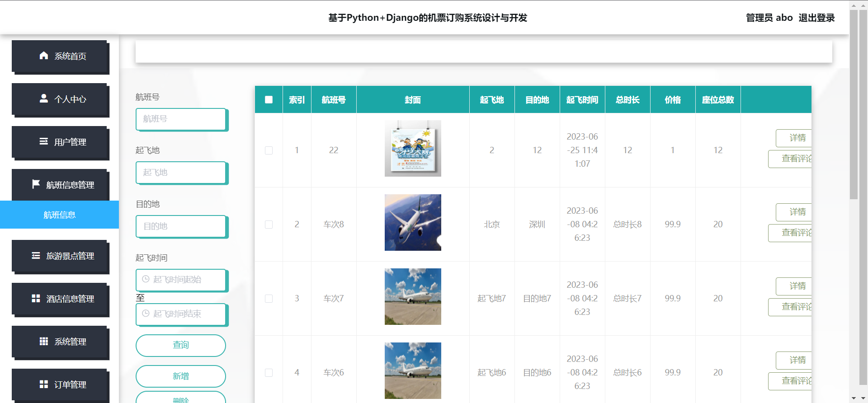Click the 价格 column header
This screenshot has width=868, height=403.
click(673, 100)
